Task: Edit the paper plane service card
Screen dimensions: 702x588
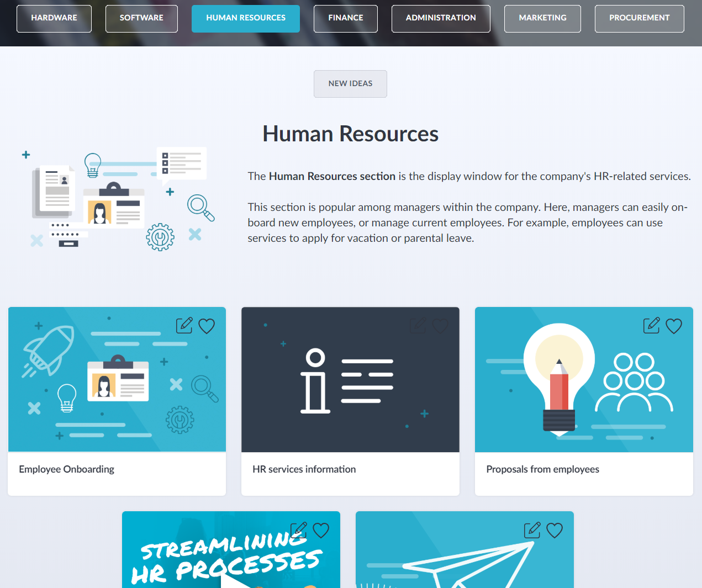Action: pyautogui.click(x=532, y=530)
